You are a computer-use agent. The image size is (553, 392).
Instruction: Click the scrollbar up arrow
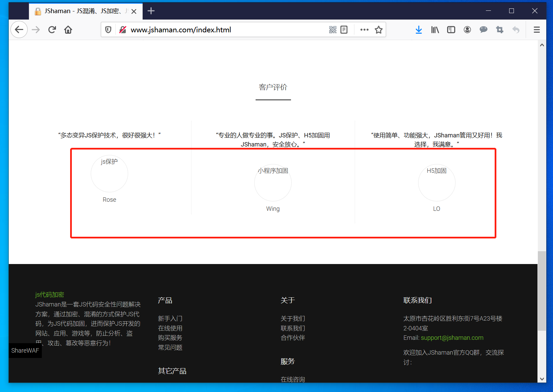[542, 45]
